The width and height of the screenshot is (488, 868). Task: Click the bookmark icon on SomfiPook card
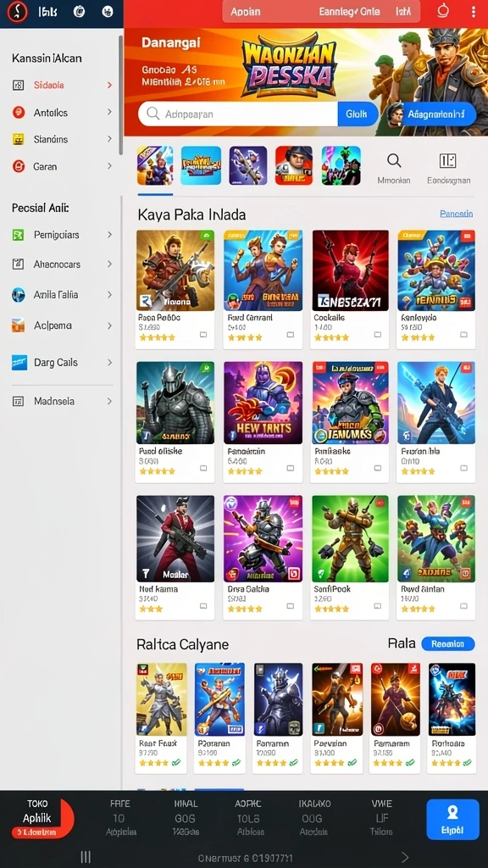378,605
